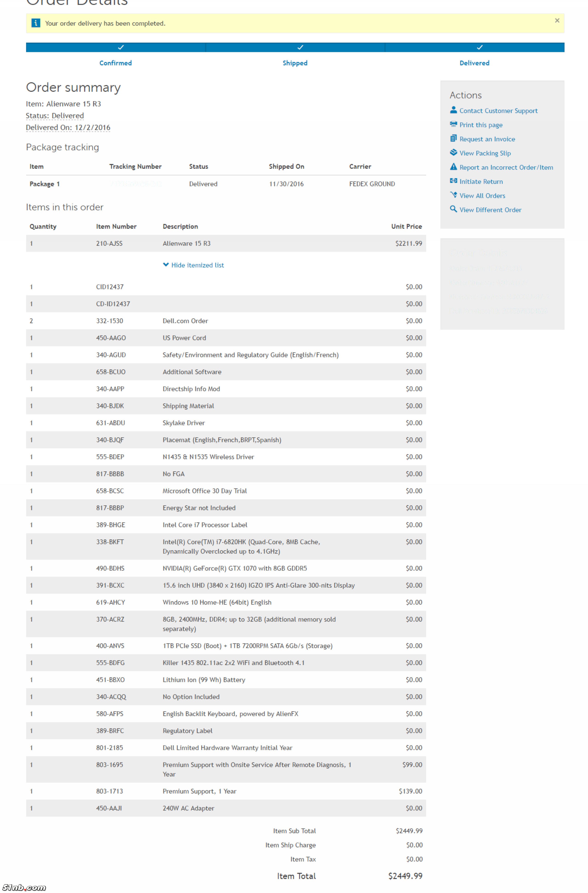
Task: Click the magnifier icon for View Different Order
Action: pyautogui.click(x=453, y=209)
